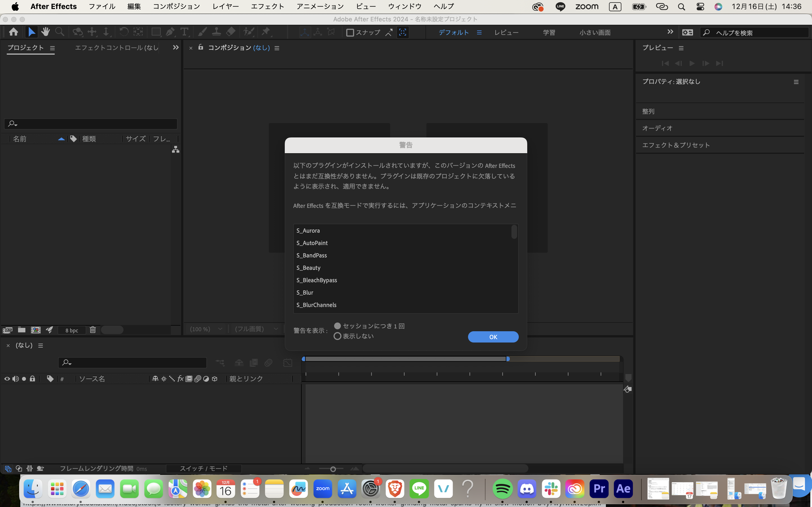Click the Home tool icon
The height and width of the screenshot is (507, 812).
pos(14,32)
